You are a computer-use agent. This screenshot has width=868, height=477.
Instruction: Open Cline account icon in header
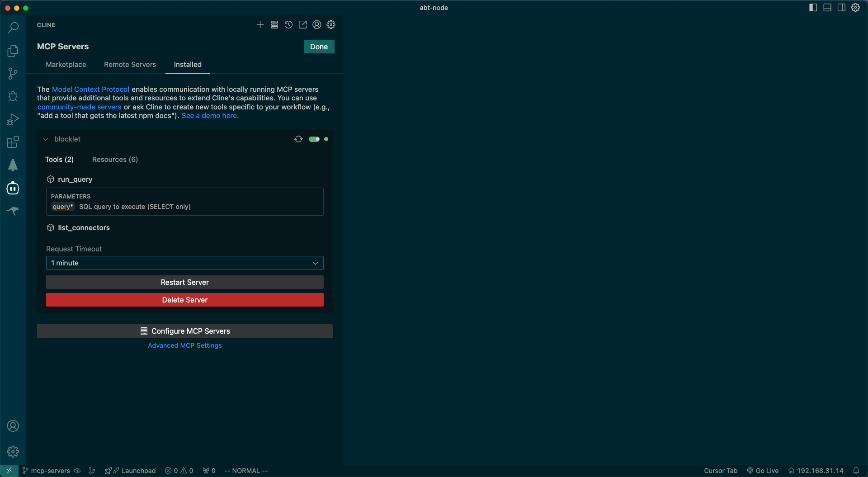tap(317, 25)
